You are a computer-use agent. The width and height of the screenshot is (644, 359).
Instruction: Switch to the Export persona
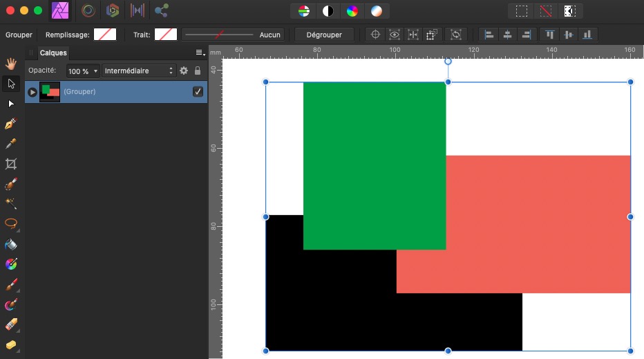click(161, 10)
